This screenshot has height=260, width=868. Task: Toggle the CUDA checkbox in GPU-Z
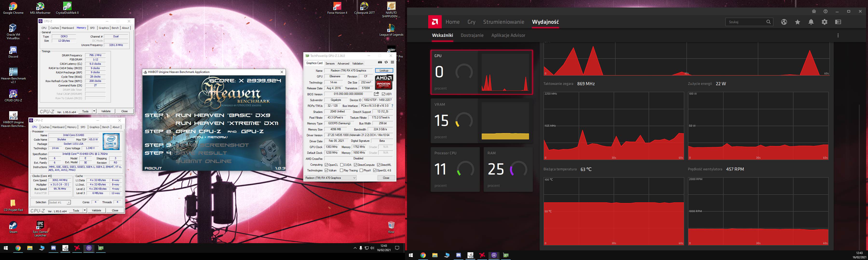tap(342, 165)
